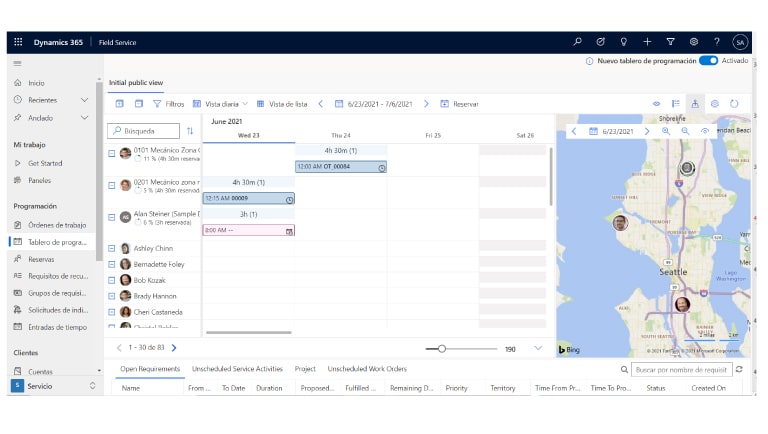The image size is (768, 434).
Task: Toggle Brady Hannon row box
Action: coord(112,296)
